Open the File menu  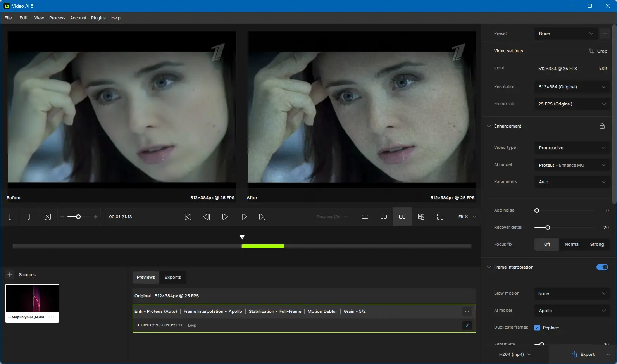click(8, 18)
